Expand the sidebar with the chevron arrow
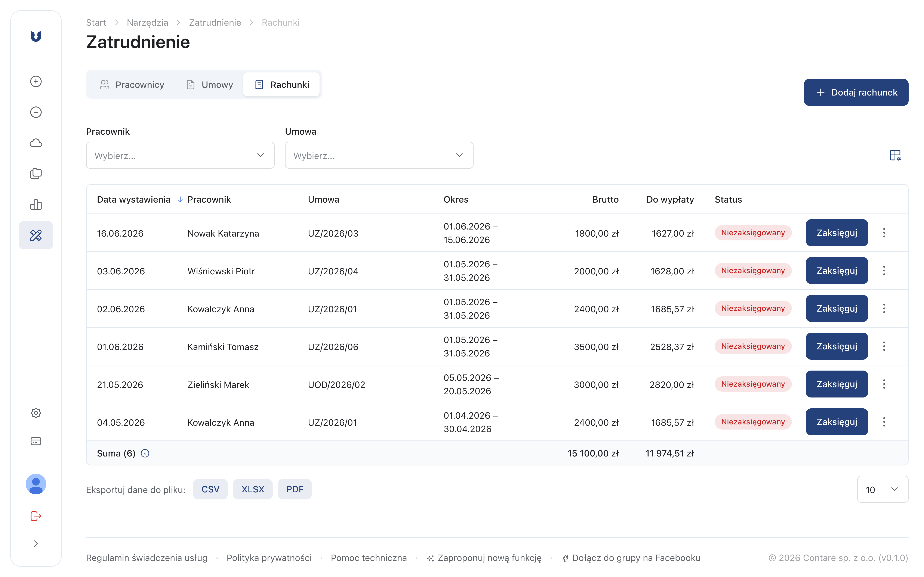 point(36,544)
